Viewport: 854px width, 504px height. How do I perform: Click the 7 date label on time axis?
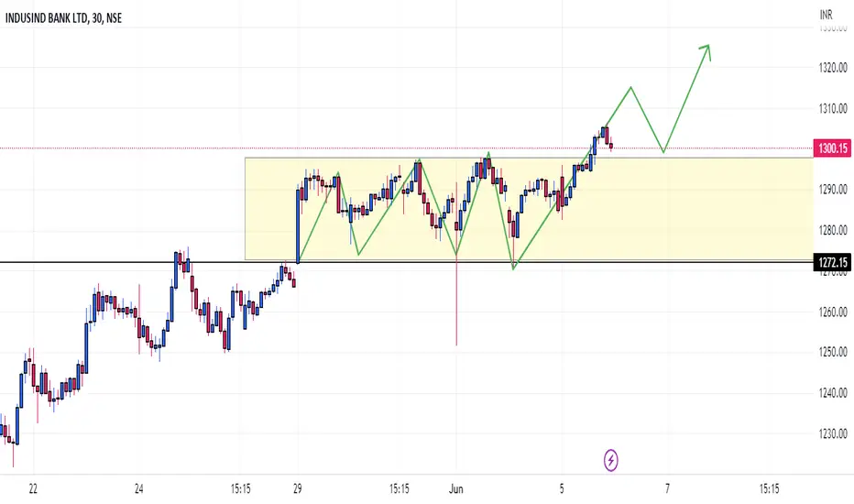tap(667, 488)
